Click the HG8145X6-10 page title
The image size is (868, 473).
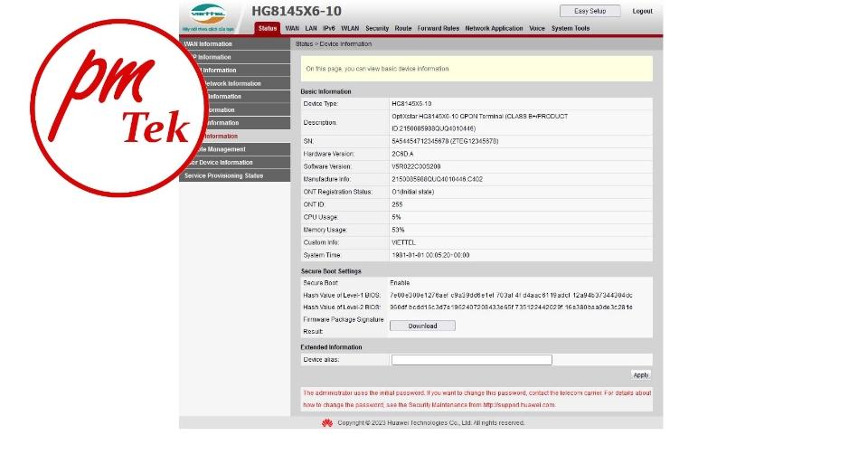tap(297, 11)
